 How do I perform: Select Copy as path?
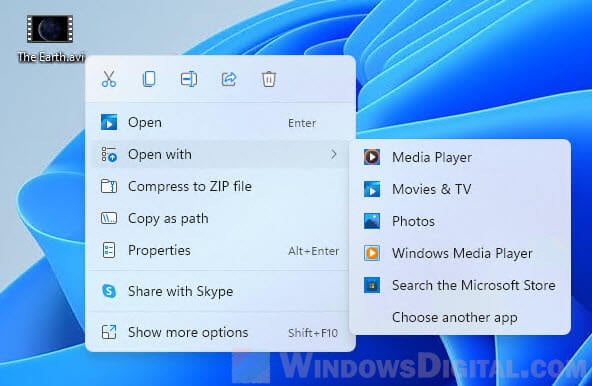(220, 218)
